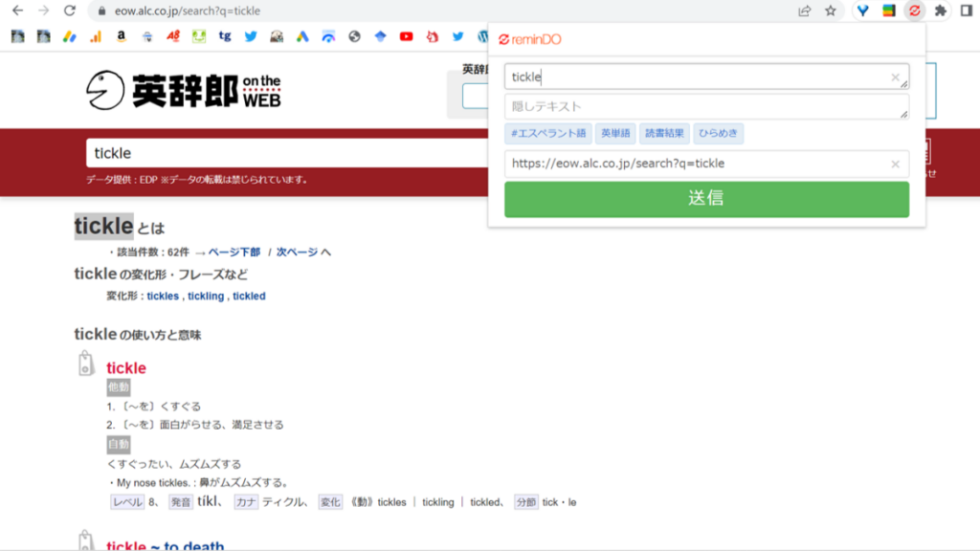
Task: Open the YouTube bookmark
Action: coord(406,37)
